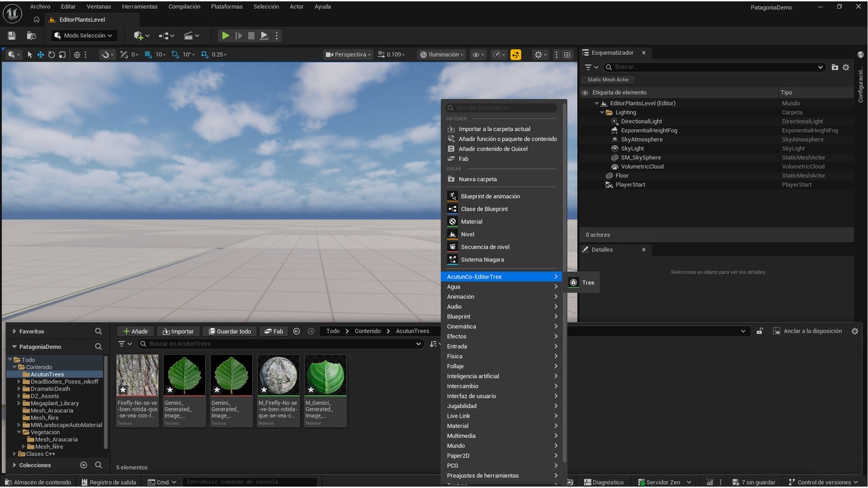Activate the Translate move tool in viewport
Screen dimensions: 868x488
41,55
